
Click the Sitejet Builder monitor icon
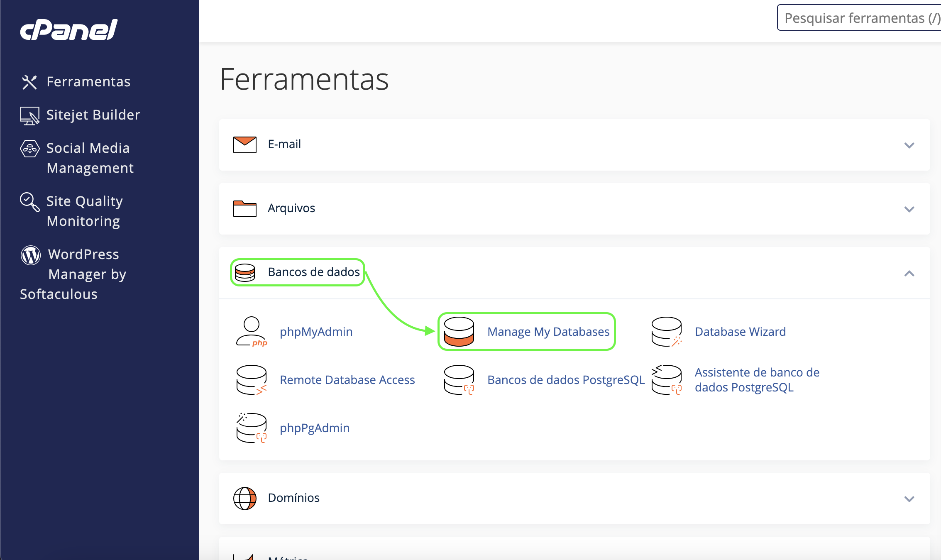[29, 115]
